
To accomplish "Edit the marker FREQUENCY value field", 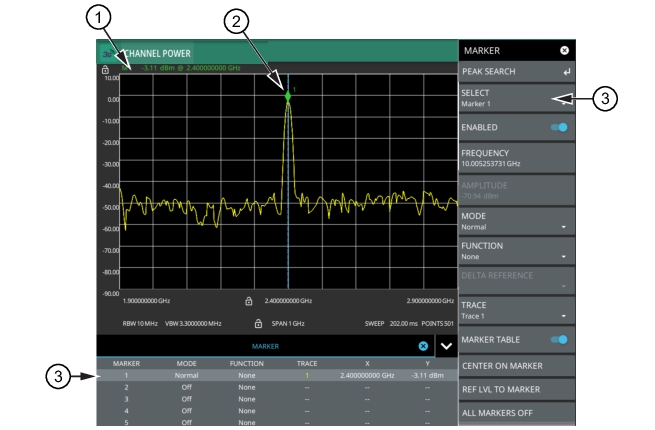I will [514, 158].
